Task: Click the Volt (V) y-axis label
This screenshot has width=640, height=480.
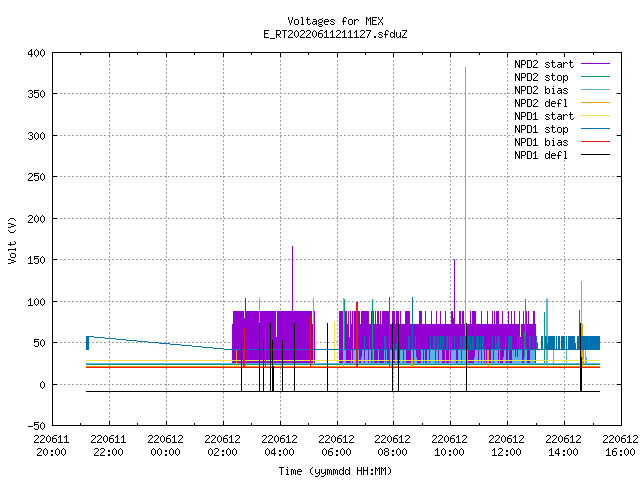Action: point(12,240)
